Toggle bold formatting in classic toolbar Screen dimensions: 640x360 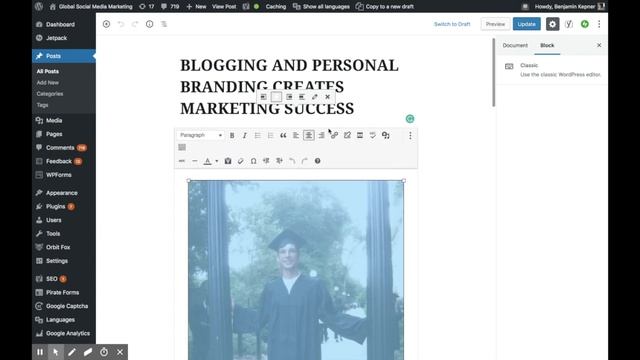(x=232, y=136)
